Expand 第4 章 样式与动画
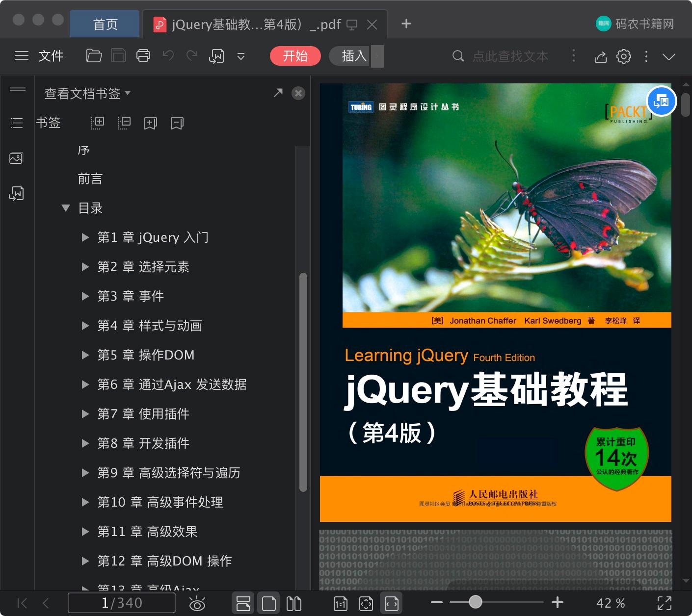 [x=85, y=326]
